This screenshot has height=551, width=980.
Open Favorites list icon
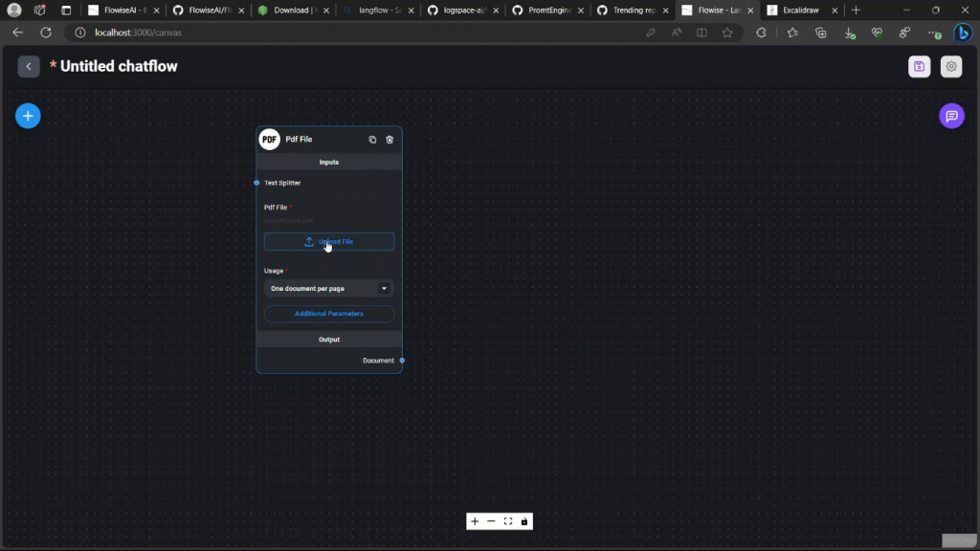[792, 33]
